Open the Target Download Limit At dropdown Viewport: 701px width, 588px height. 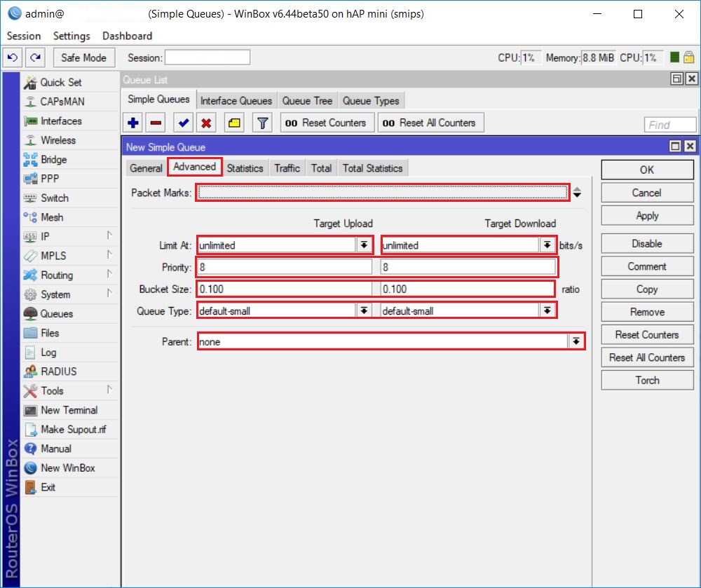tap(547, 243)
